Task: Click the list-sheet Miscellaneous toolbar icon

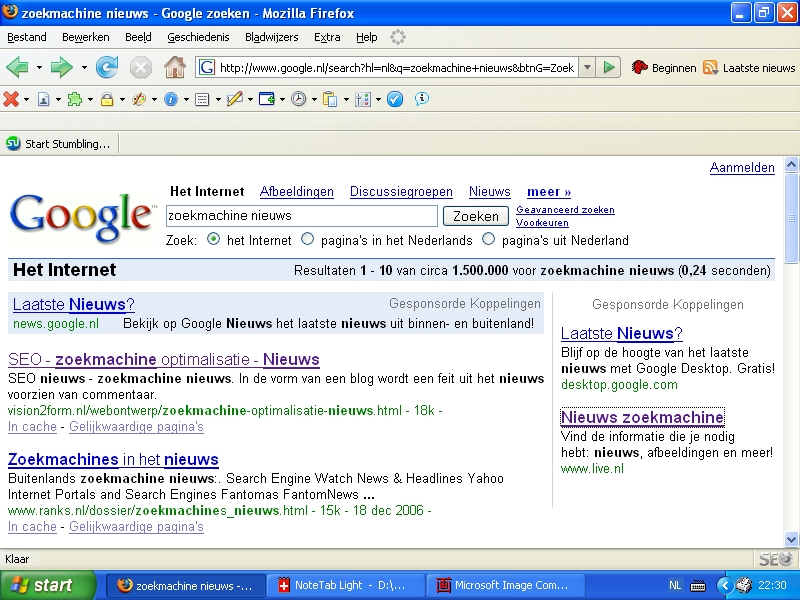Action: (x=203, y=99)
